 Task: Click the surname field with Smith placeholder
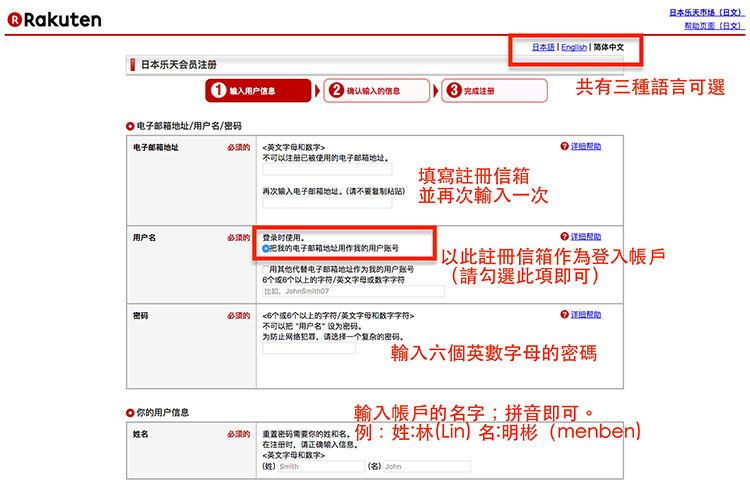click(x=321, y=466)
